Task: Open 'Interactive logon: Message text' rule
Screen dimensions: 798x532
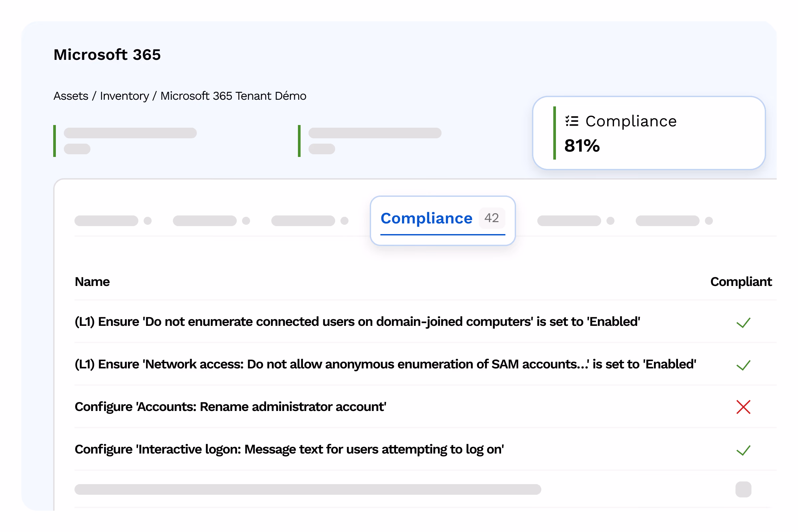Action: click(289, 450)
